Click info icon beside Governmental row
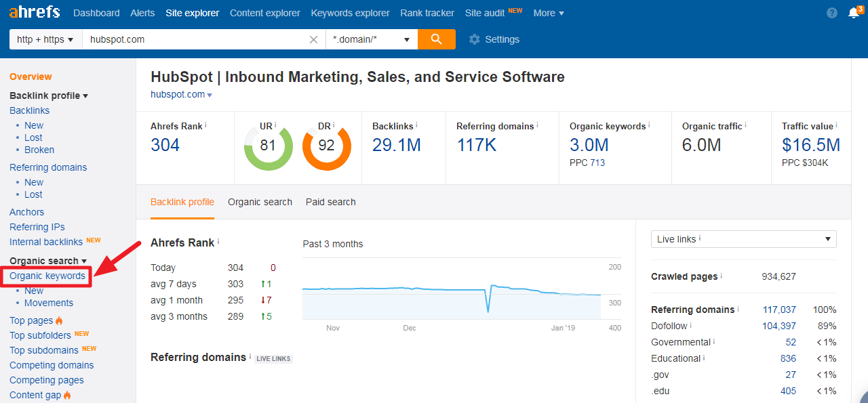 click(714, 341)
